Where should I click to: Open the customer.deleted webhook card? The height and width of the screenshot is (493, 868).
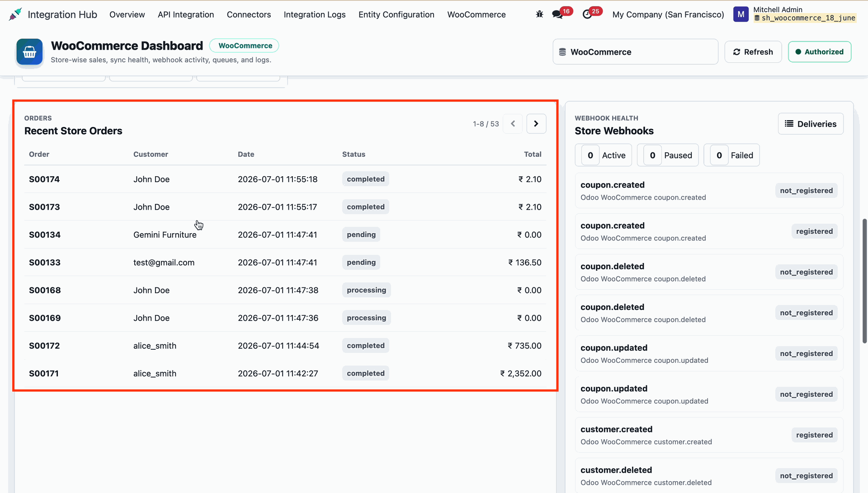[x=709, y=476]
